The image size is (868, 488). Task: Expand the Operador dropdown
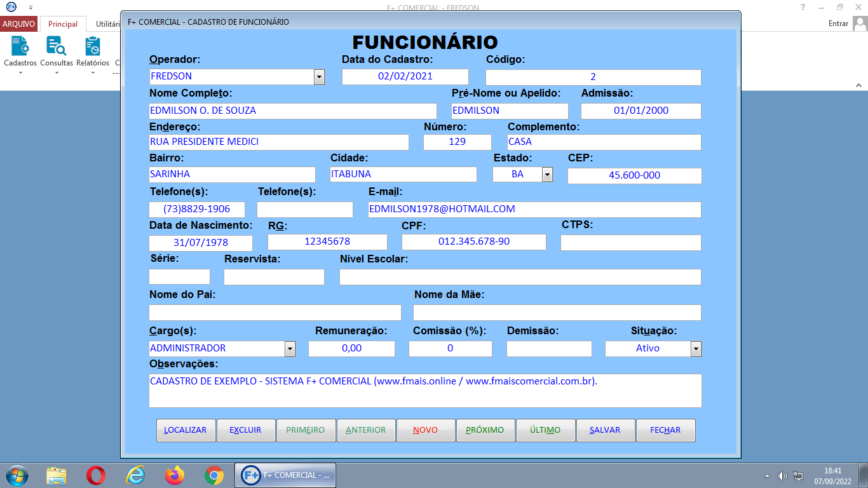point(319,77)
